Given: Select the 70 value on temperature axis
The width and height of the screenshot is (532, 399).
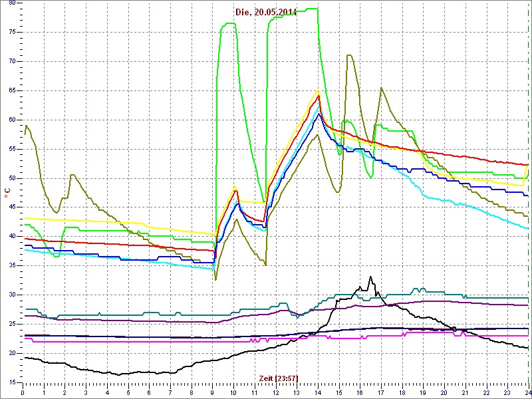Looking at the screenshot, I should tap(11, 61).
